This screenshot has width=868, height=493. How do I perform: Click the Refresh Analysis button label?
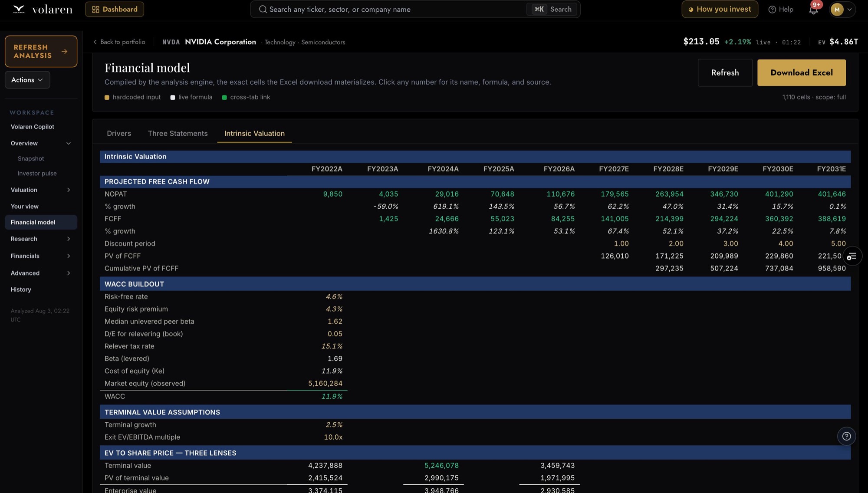tap(33, 51)
